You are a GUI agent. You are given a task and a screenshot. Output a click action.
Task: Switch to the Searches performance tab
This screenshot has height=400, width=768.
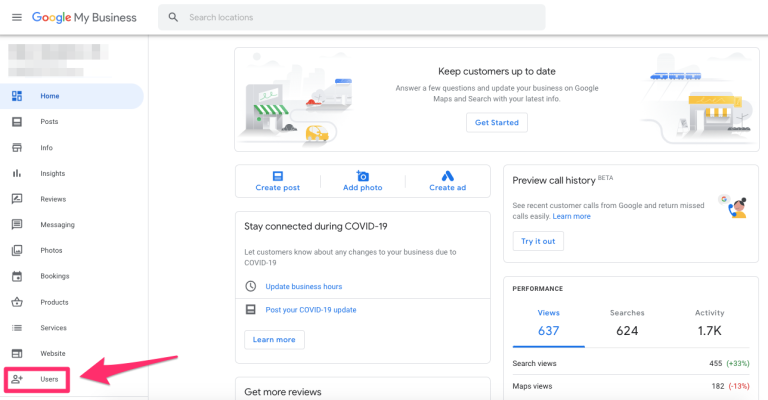[627, 323]
